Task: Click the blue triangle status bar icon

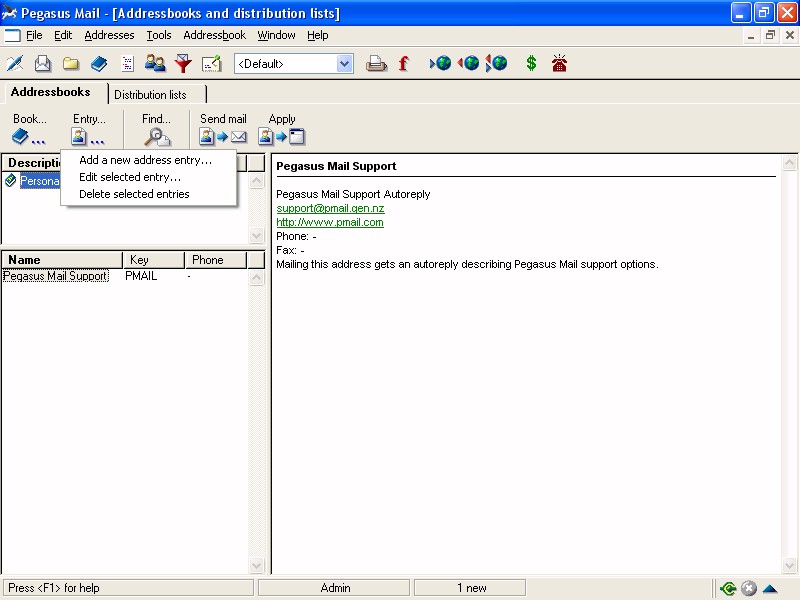Action: pos(770,588)
